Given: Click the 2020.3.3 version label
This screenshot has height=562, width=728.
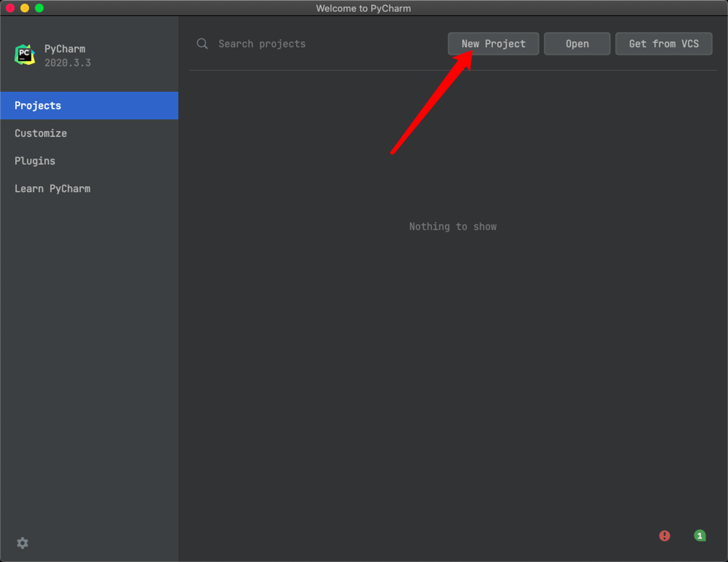Looking at the screenshot, I should (68, 63).
